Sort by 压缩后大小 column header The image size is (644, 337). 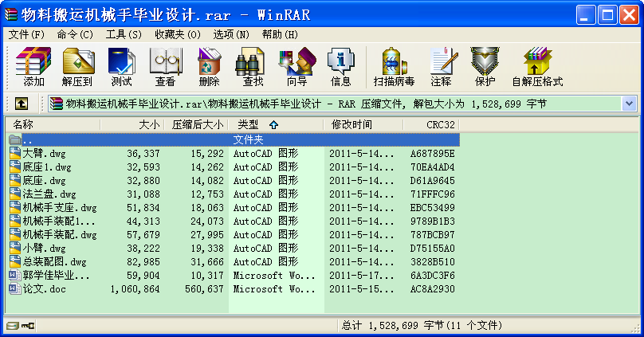point(196,124)
